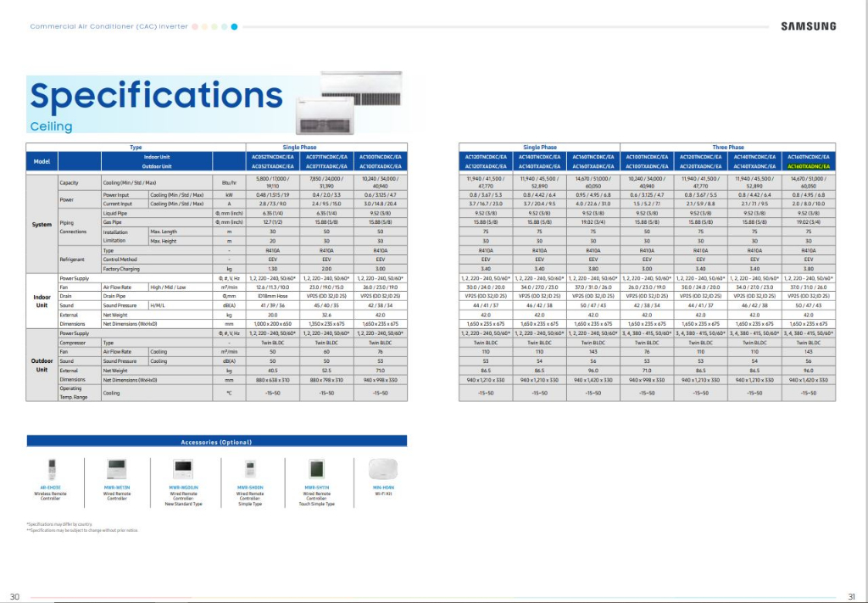
Task: Click the Commercial Air Conditioner (CAC) Inverter text
Action: pyautogui.click(x=108, y=26)
